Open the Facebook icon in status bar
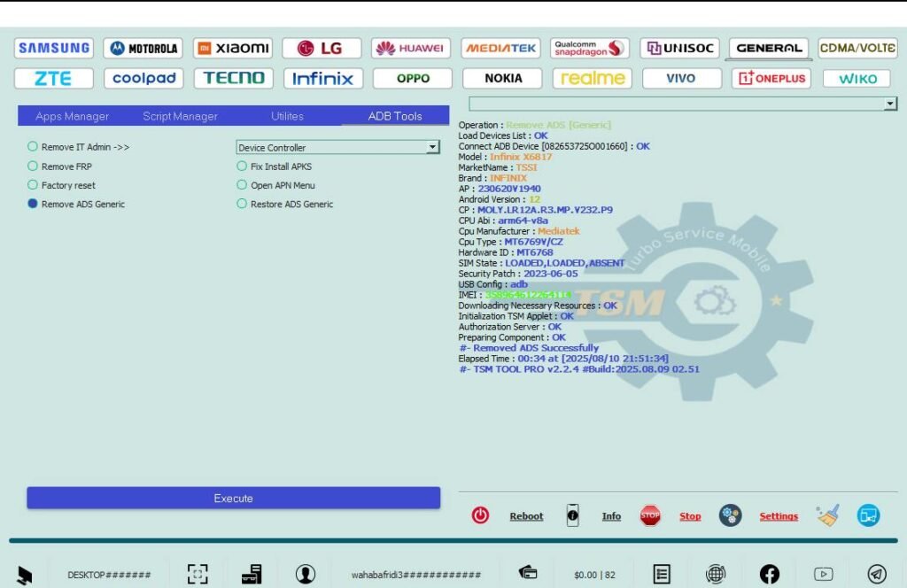Image resolution: width=907 pixels, height=588 pixels. [x=770, y=574]
